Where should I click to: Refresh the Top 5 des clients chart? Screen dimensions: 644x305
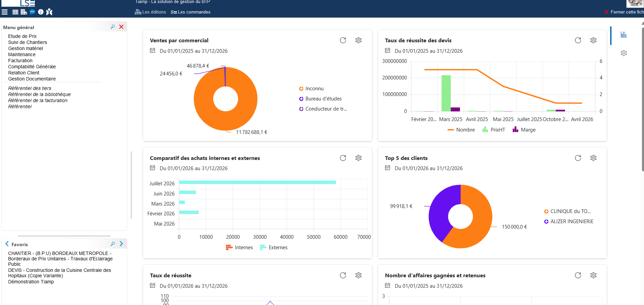578,158
